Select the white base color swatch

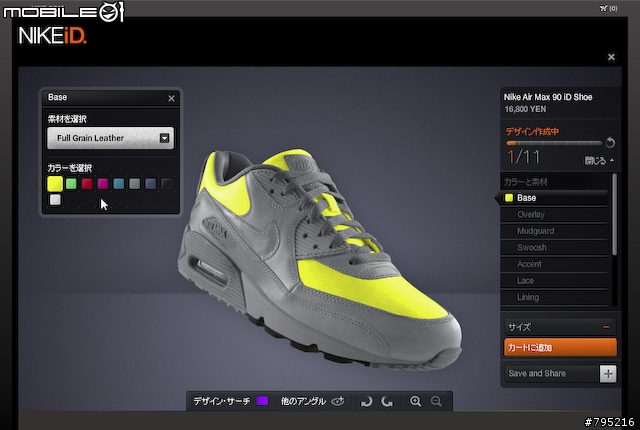pos(55,199)
